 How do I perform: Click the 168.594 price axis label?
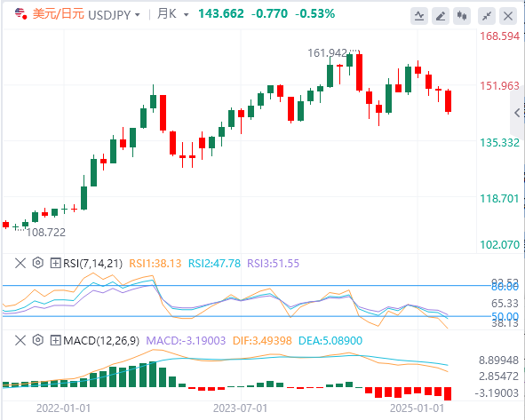[499, 36]
